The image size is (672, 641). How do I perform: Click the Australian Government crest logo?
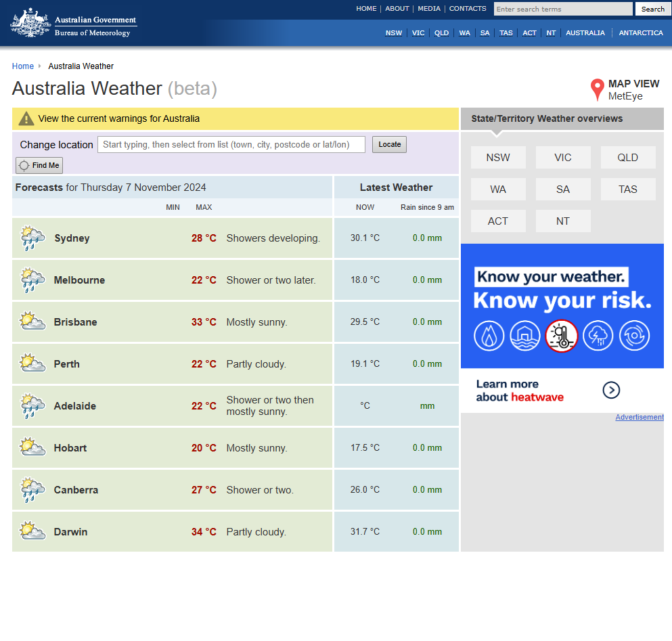[30, 23]
